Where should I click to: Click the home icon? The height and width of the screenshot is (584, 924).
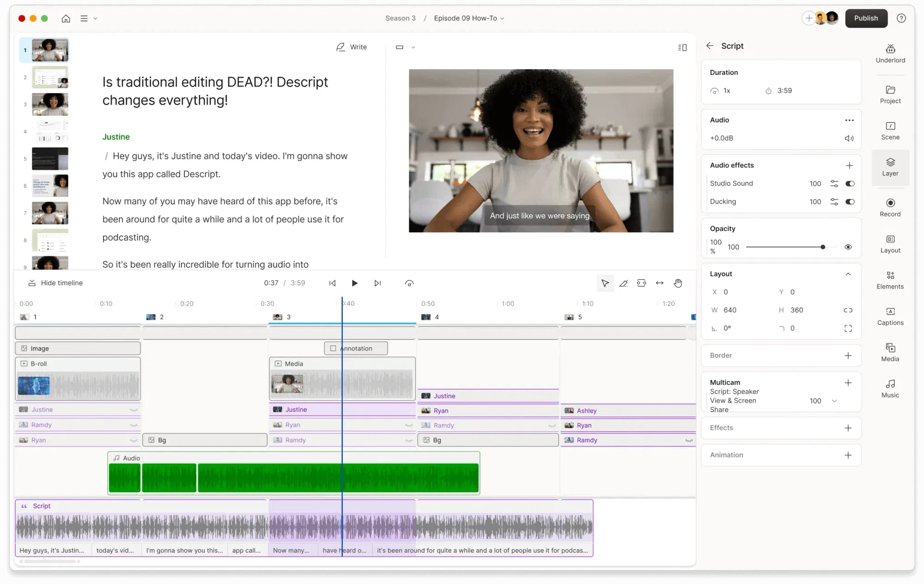[66, 18]
